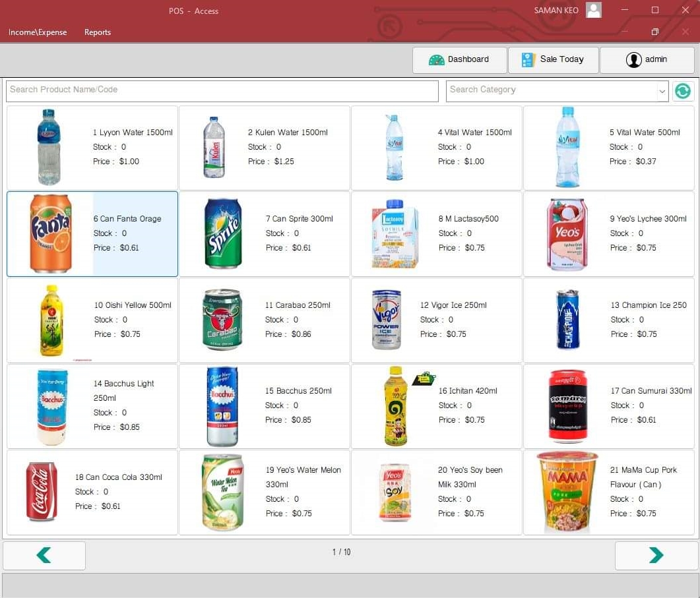The image size is (700, 598).
Task: Click the Vital Water 500ml price '$0.37'
Action: 646,162
